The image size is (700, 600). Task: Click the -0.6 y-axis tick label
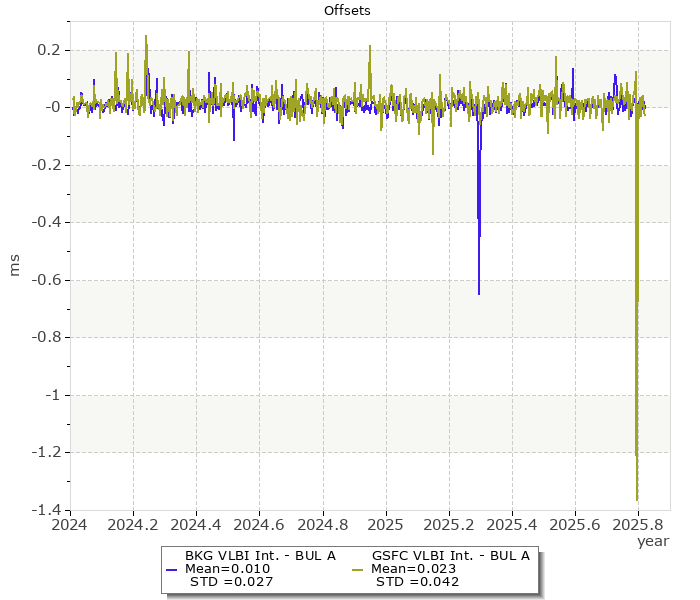coord(46,280)
